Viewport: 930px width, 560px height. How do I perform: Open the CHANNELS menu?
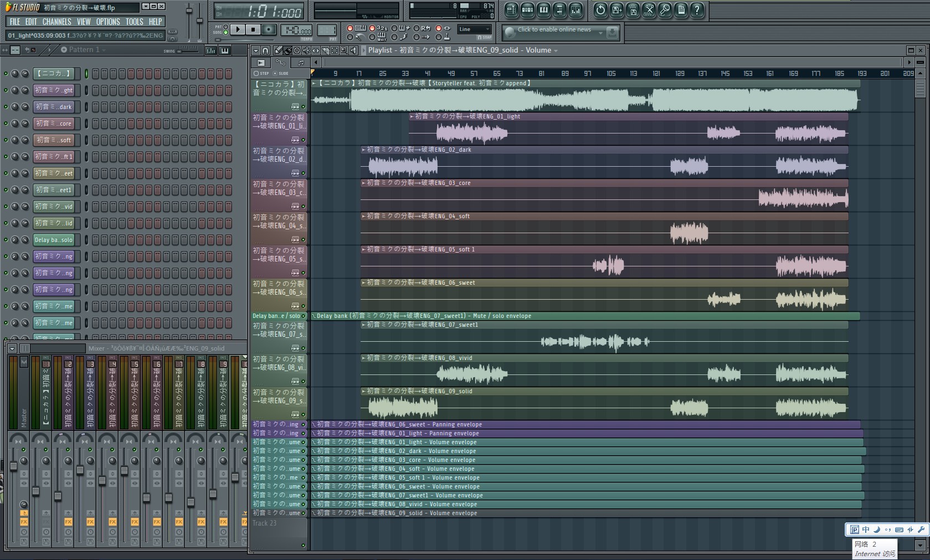pyautogui.click(x=56, y=22)
